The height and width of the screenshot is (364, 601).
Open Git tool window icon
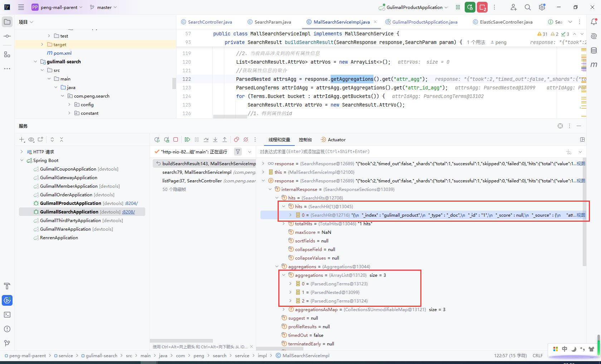pos(7,343)
